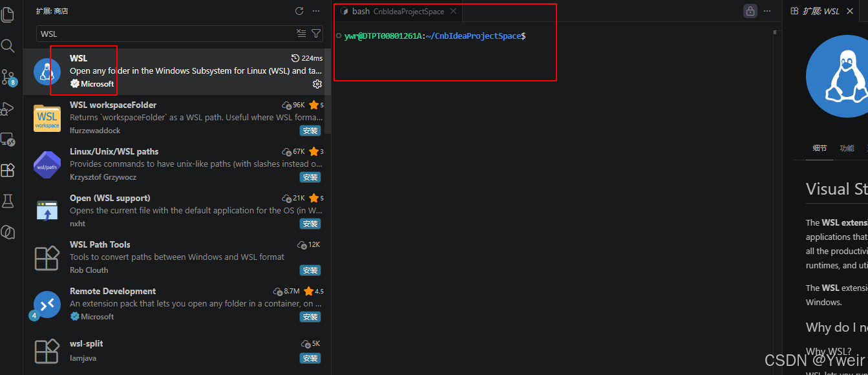Install WSL workspaceFolder extension
The height and width of the screenshot is (375, 868).
pos(310,131)
